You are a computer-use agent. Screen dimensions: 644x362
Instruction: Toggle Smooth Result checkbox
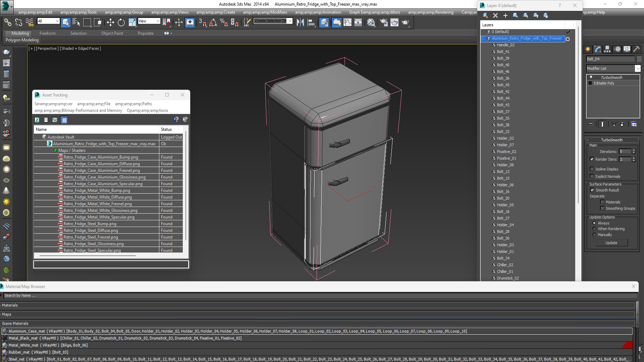592,190
